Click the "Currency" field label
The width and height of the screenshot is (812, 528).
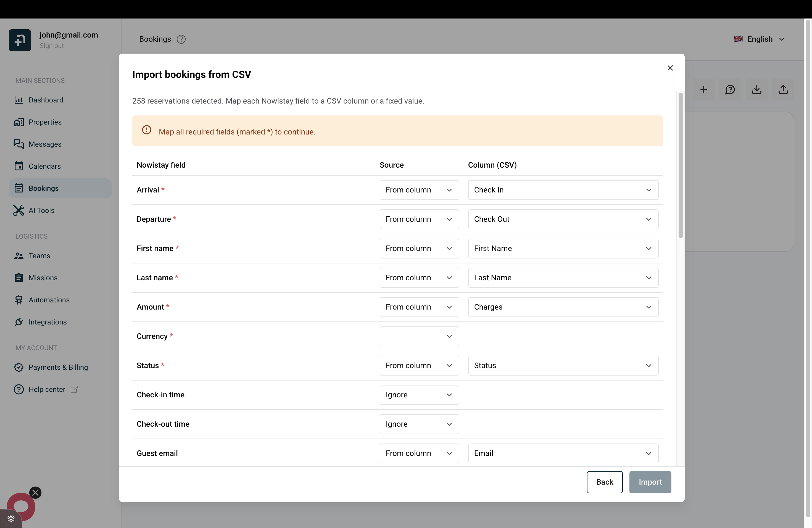tap(152, 336)
